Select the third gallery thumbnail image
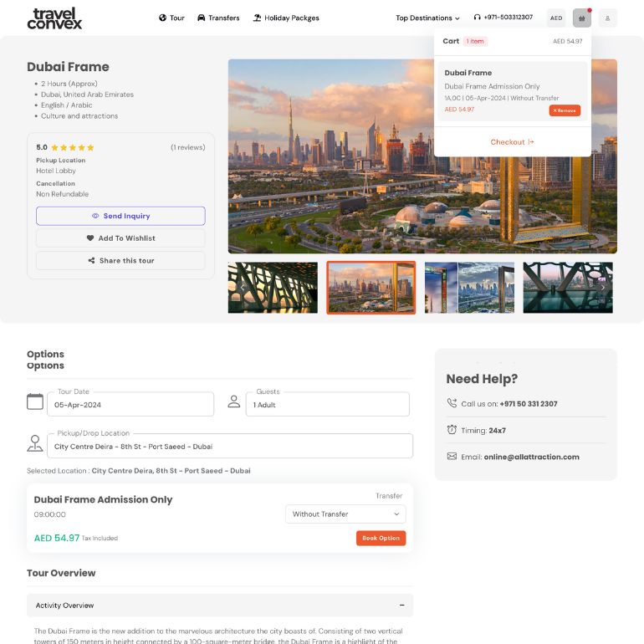644x644 pixels. pos(469,288)
